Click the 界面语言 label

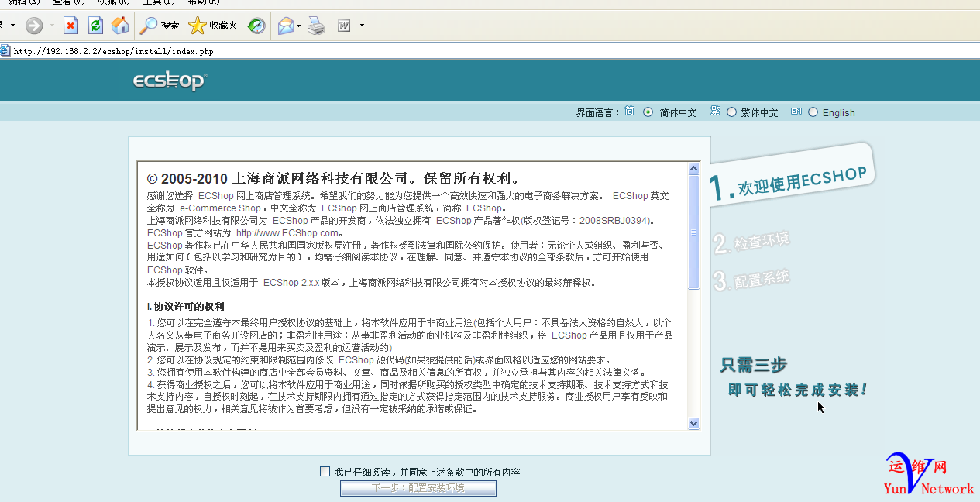pyautogui.click(x=597, y=112)
